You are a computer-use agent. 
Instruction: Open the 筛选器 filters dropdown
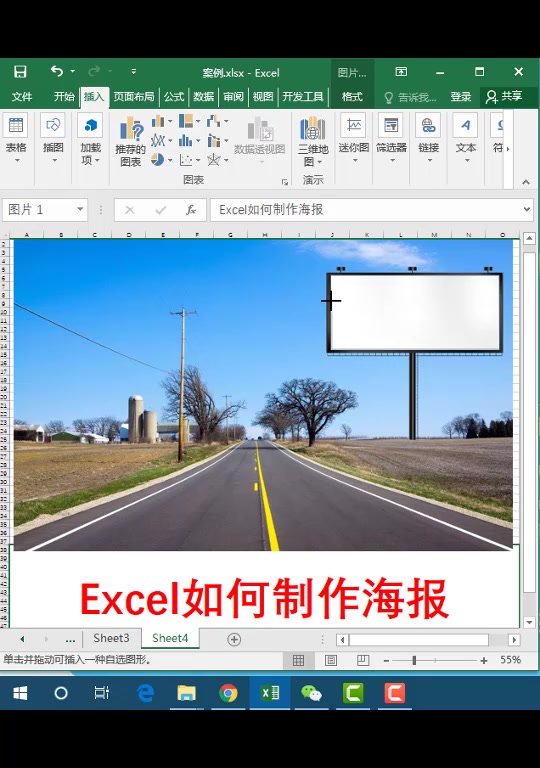click(392, 140)
